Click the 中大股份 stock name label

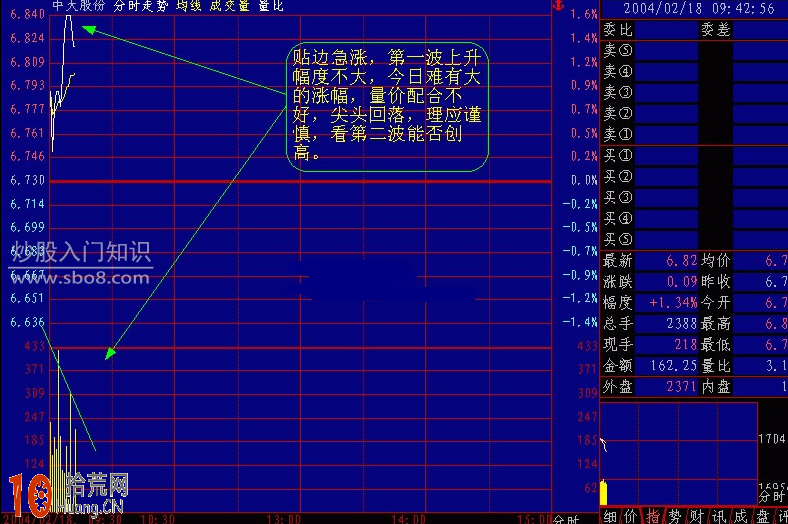(78, 6)
